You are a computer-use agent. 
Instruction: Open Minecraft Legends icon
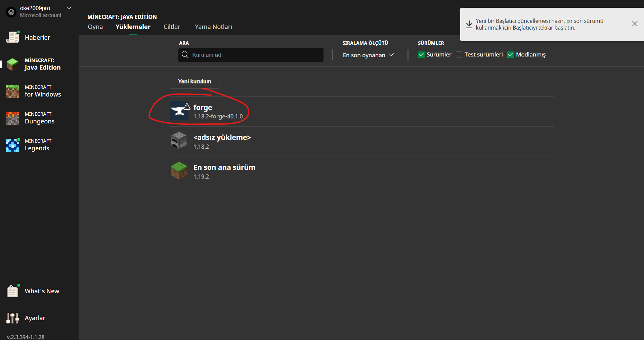point(12,145)
